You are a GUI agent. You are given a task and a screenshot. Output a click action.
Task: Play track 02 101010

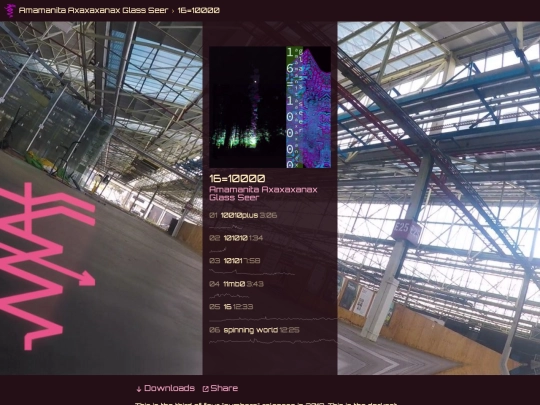point(236,238)
